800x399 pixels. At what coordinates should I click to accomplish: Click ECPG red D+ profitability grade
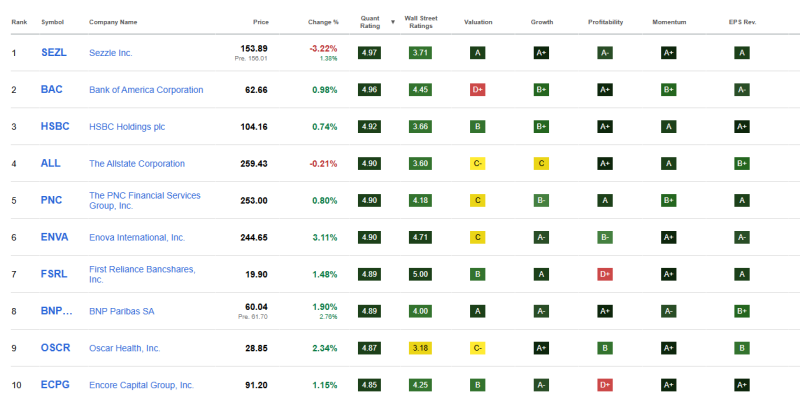click(x=605, y=385)
